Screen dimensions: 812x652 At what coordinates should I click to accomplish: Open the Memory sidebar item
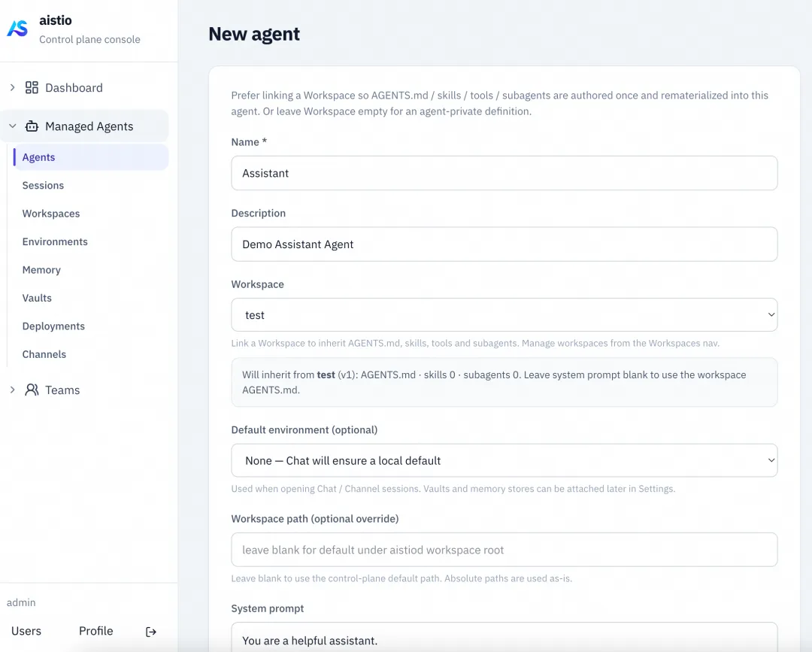pyautogui.click(x=41, y=270)
